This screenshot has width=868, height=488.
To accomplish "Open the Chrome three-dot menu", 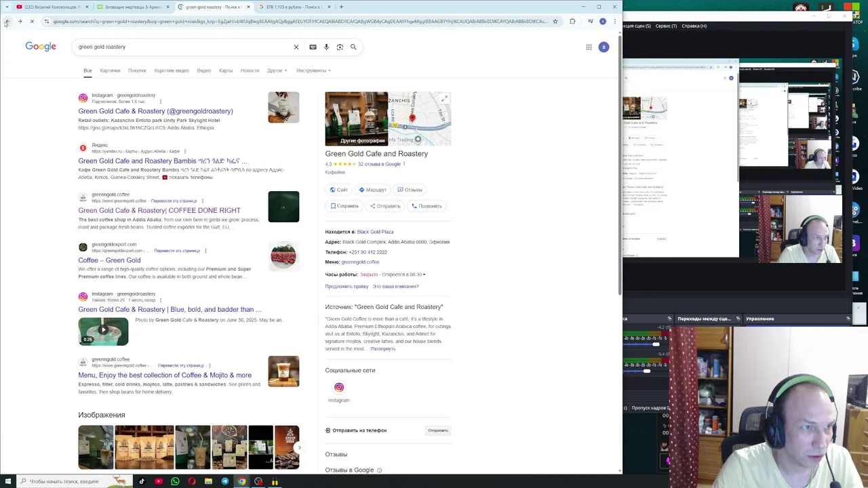I will [x=614, y=22].
